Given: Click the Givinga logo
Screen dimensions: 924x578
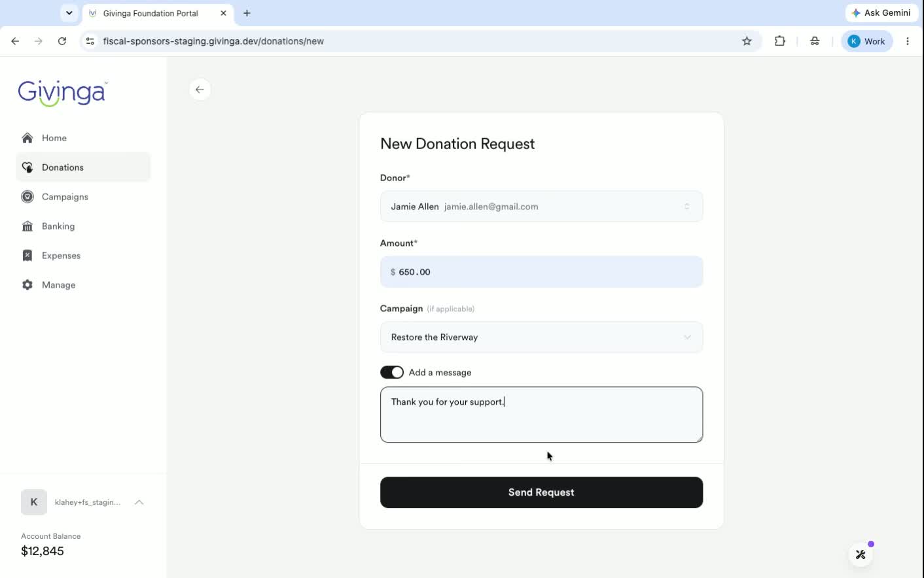Looking at the screenshot, I should (62, 93).
